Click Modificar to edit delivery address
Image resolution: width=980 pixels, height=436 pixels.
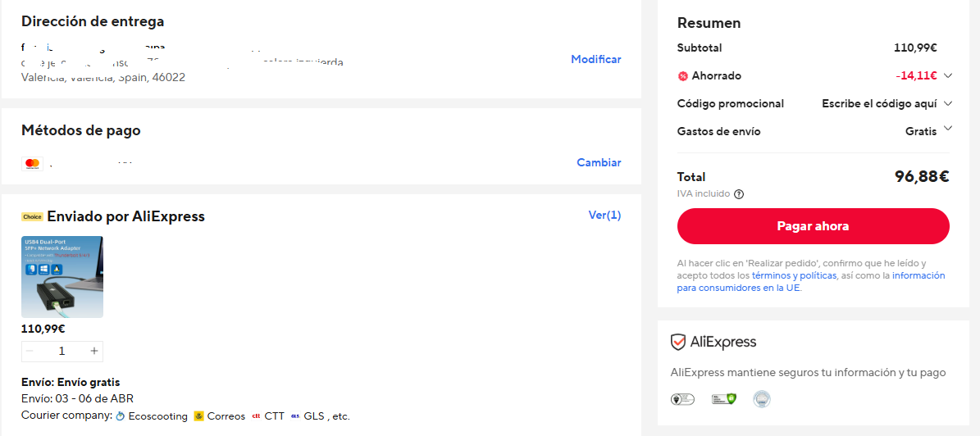coord(596,59)
